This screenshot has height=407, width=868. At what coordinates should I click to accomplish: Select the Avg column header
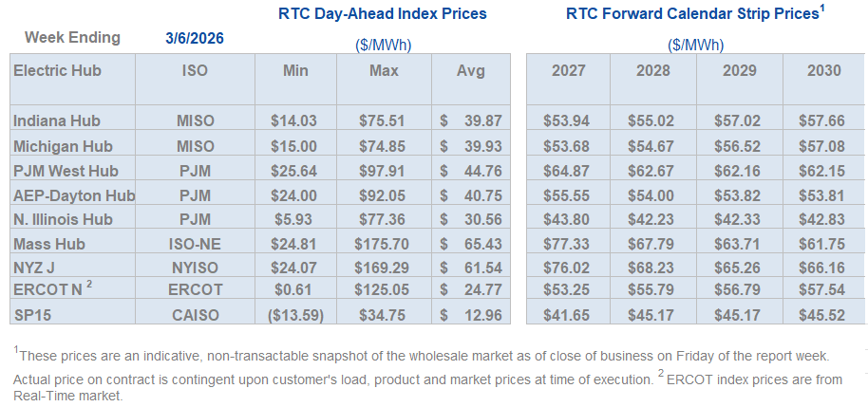coord(470,70)
